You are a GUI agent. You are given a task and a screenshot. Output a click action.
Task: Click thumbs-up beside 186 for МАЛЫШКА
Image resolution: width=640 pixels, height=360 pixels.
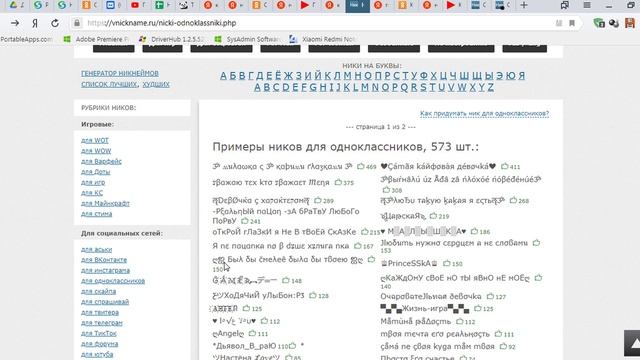click(x=474, y=231)
